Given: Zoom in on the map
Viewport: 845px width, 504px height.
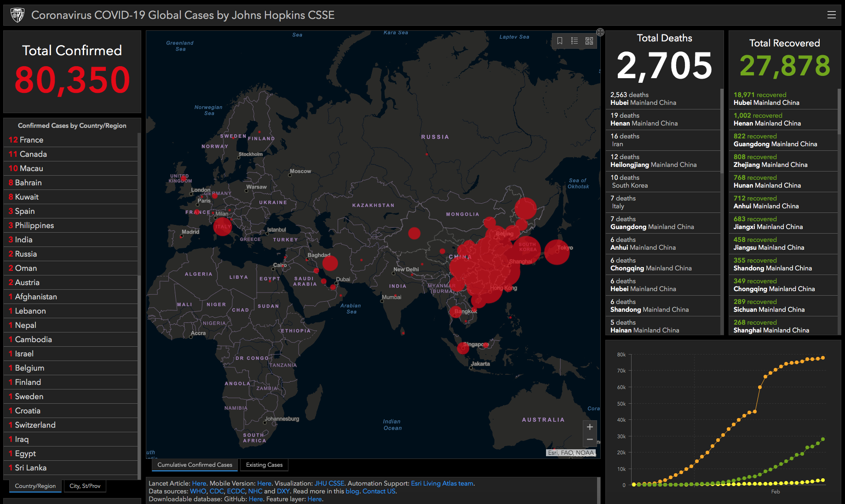Looking at the screenshot, I should (x=590, y=427).
